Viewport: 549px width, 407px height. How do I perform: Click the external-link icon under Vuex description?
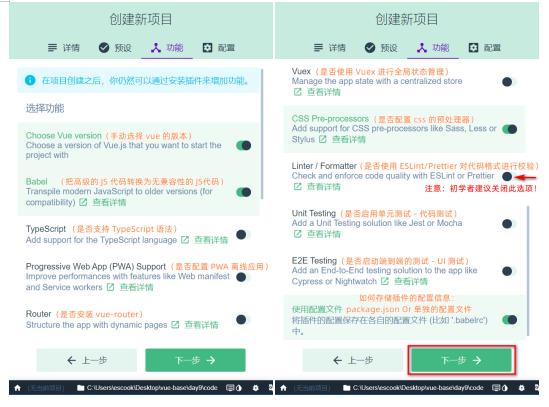coord(297,92)
